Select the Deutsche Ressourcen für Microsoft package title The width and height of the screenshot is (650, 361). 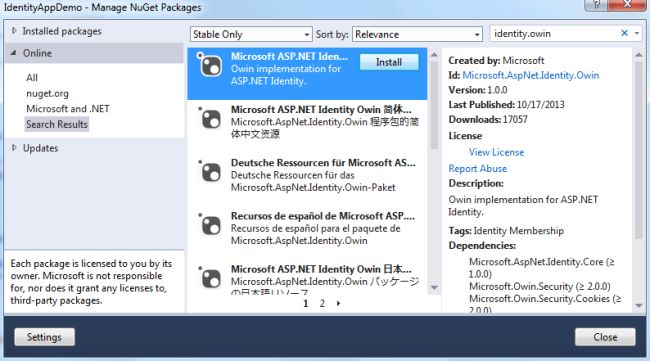point(323,163)
